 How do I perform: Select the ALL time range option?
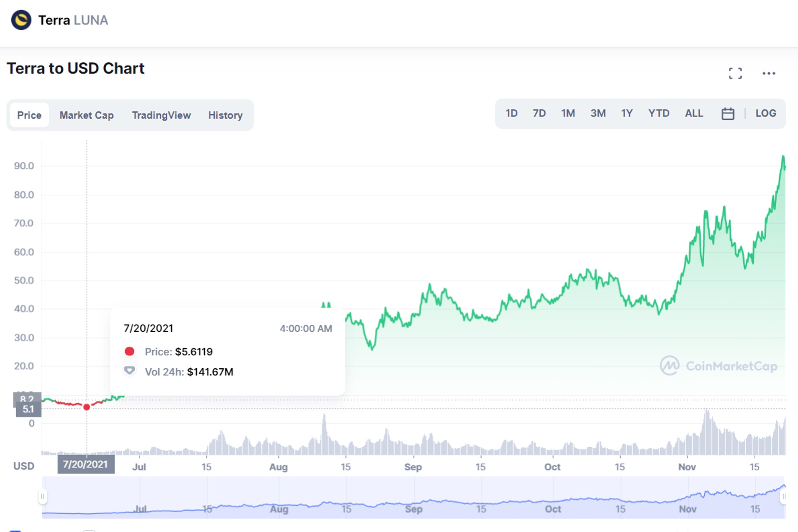(694, 113)
